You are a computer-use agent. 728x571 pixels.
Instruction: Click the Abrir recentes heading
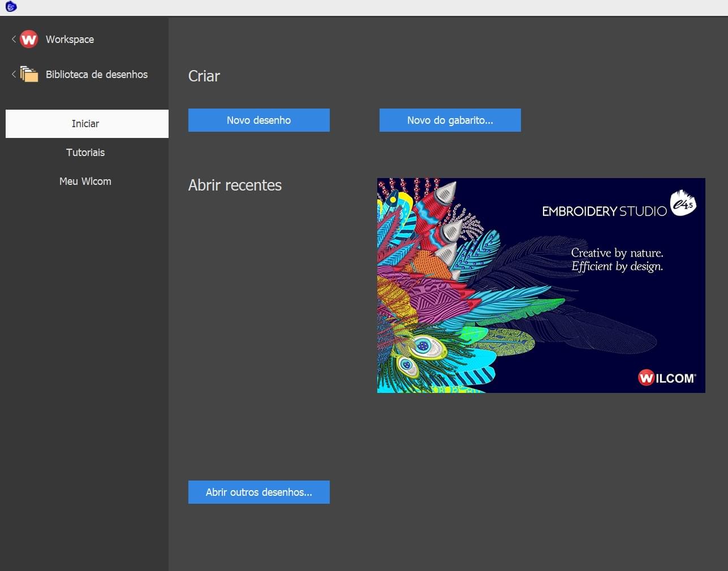[x=235, y=185]
